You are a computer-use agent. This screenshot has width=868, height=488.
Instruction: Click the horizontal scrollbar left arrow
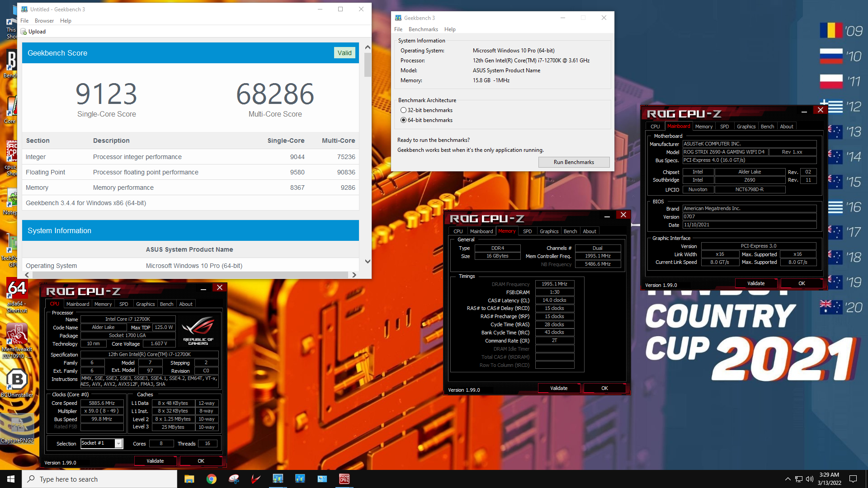coord(27,275)
